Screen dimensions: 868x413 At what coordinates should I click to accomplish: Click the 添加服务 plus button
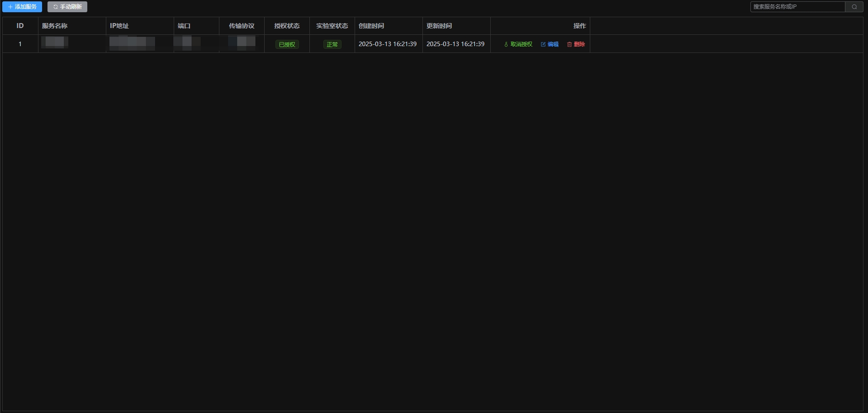pos(22,7)
